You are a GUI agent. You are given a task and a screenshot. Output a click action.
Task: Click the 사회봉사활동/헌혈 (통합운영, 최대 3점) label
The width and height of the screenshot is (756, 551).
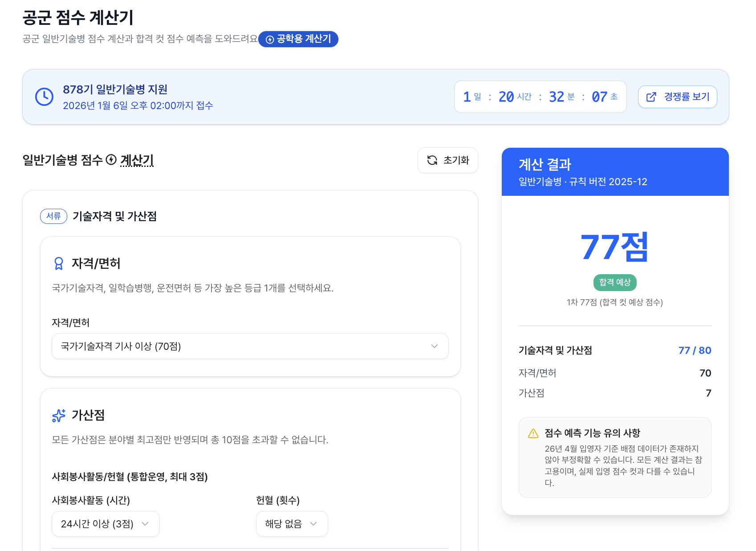[130, 477]
